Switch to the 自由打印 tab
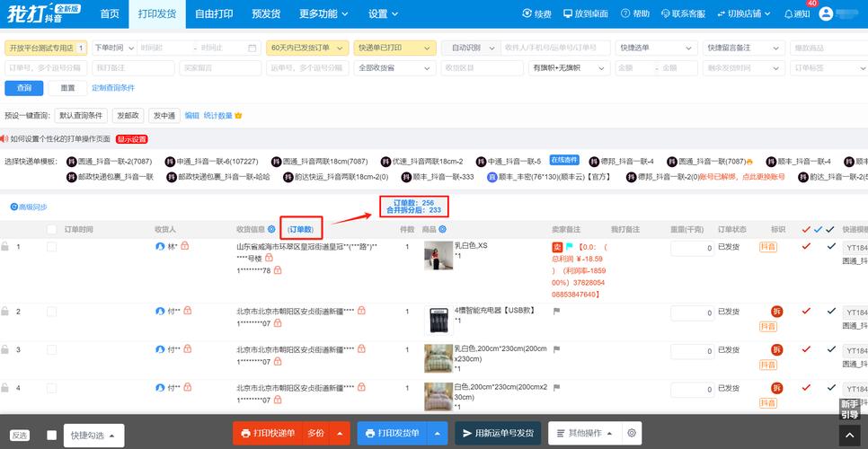The image size is (868, 449). [214, 14]
